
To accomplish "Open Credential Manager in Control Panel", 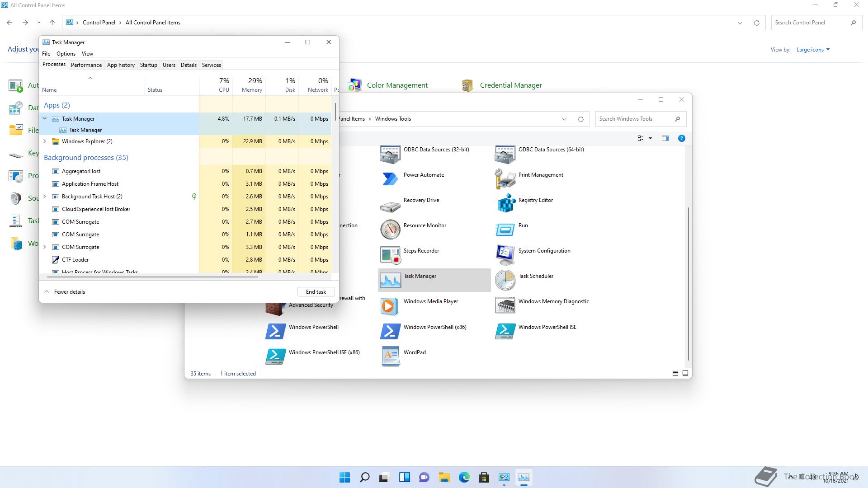I will tap(511, 85).
